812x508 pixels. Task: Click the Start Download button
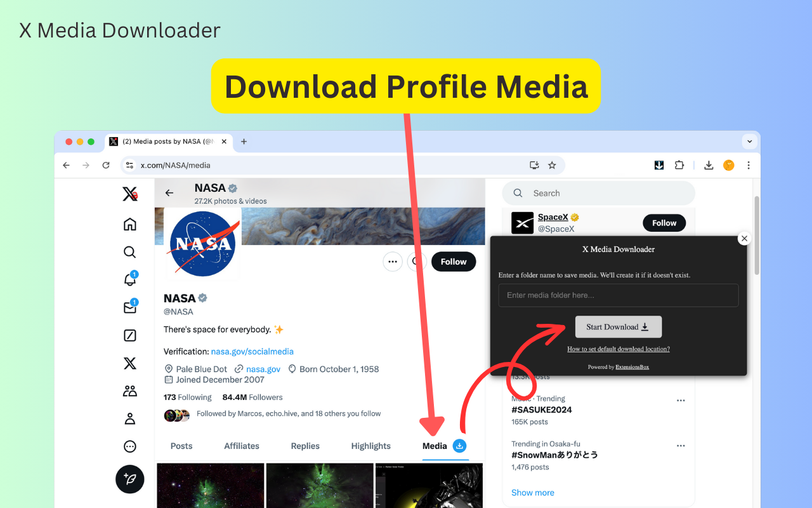pos(619,327)
